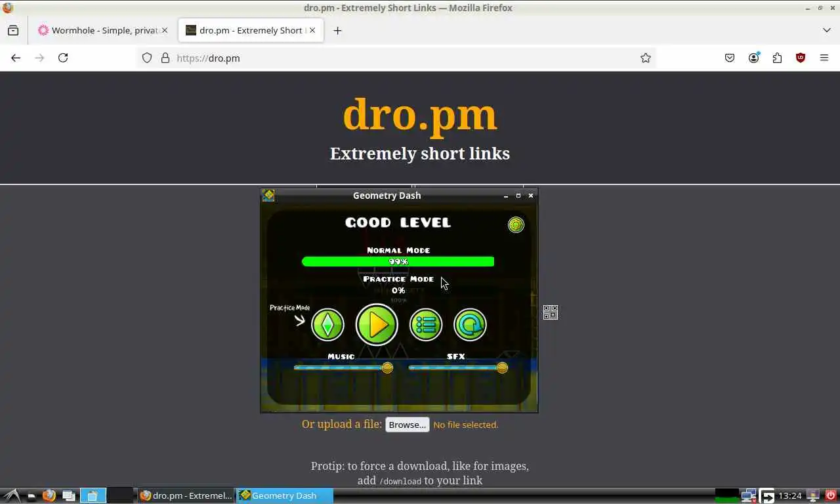Image resolution: width=840 pixels, height=504 pixels.
Task: Enable Practice Mode with the diamond button
Action: [x=327, y=324]
